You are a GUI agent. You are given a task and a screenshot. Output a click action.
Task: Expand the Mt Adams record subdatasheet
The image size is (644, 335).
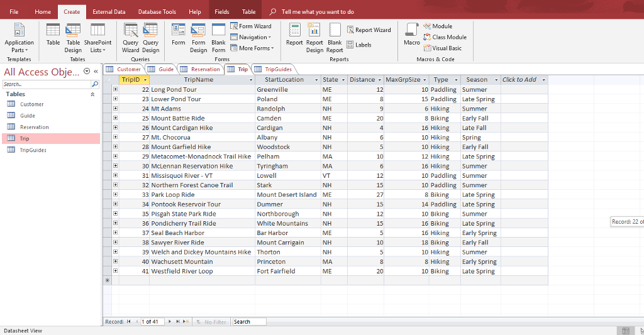click(x=115, y=109)
